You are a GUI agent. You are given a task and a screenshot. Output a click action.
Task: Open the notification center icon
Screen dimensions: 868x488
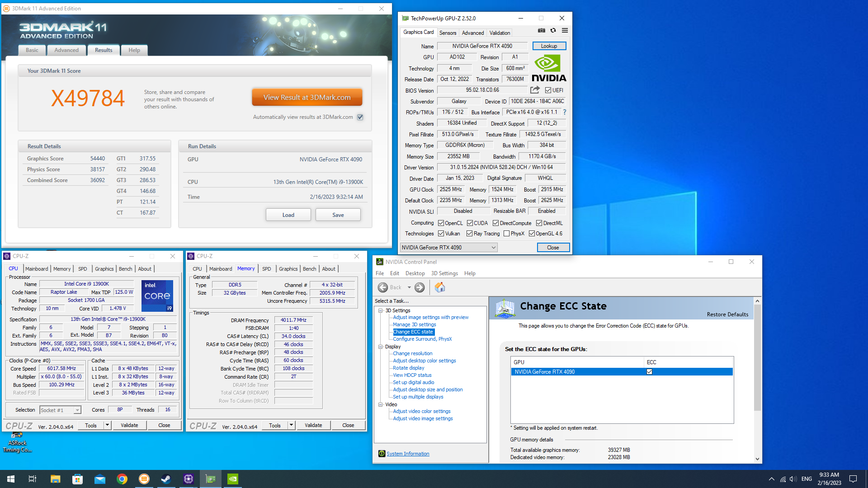(x=853, y=479)
